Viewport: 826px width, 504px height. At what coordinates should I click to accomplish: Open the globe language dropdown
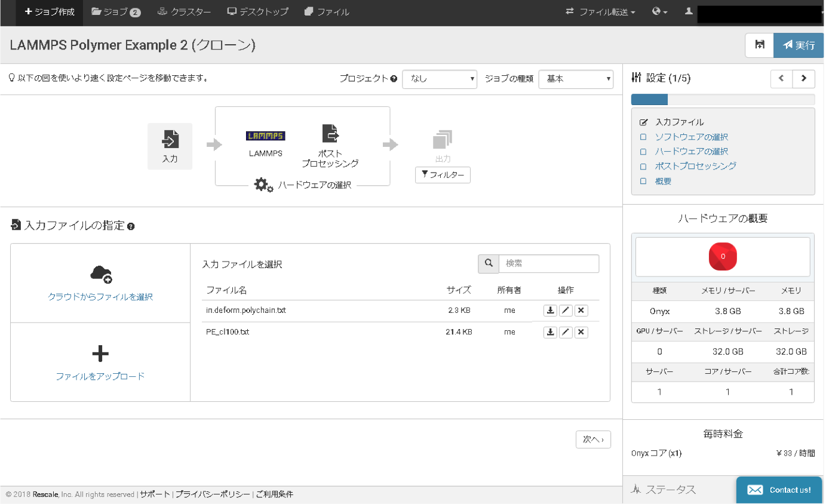tap(659, 12)
